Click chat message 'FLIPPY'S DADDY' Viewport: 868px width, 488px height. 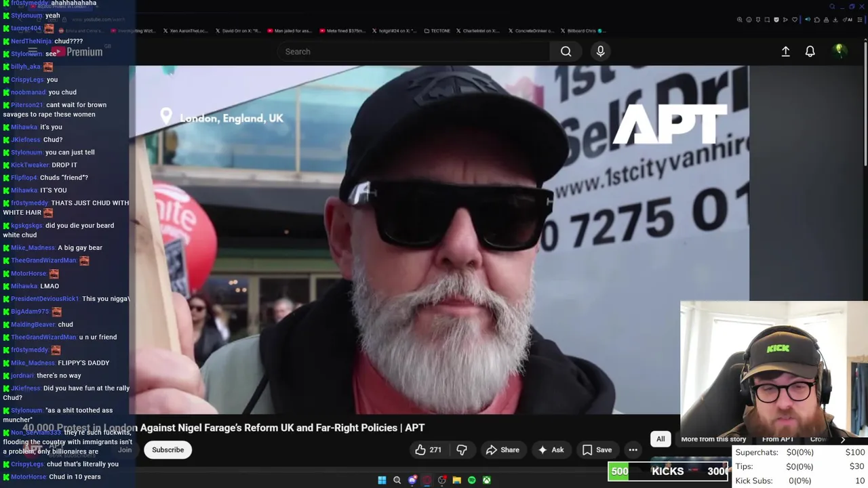point(83,363)
